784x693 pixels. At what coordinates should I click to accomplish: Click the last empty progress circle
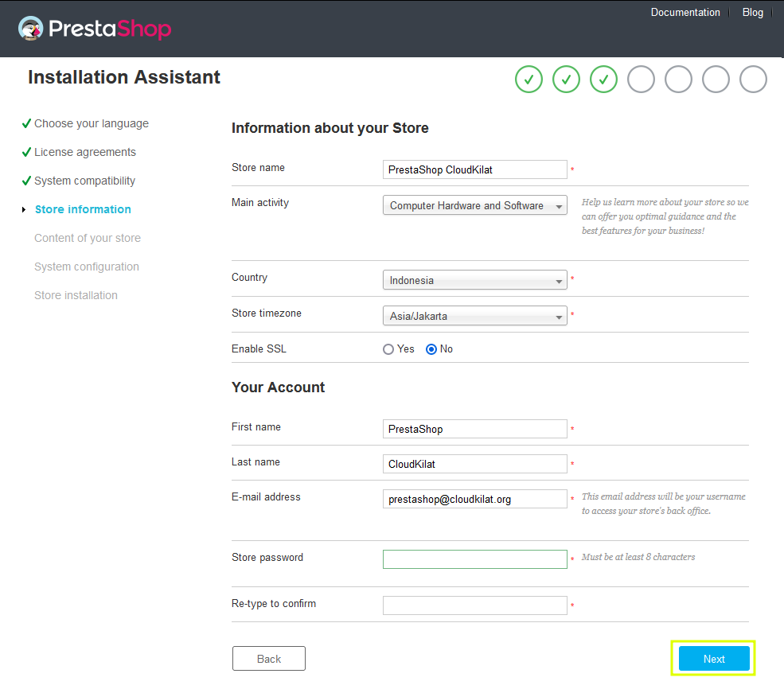[x=753, y=80]
